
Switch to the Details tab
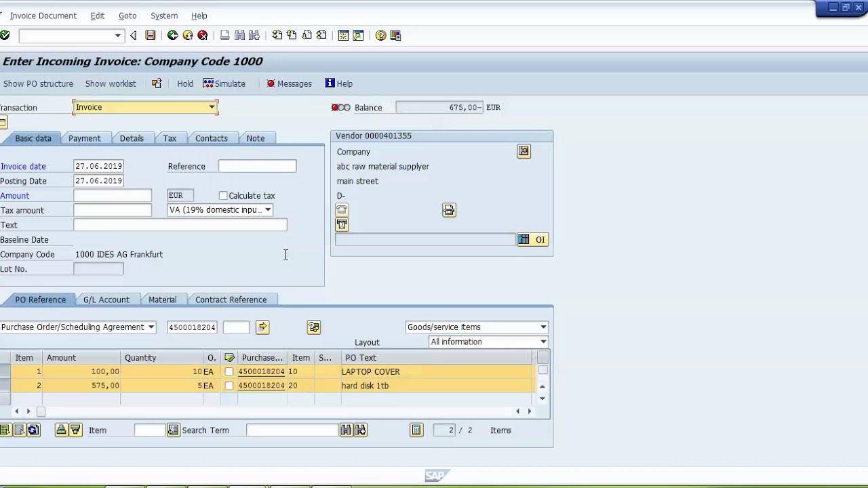point(132,138)
